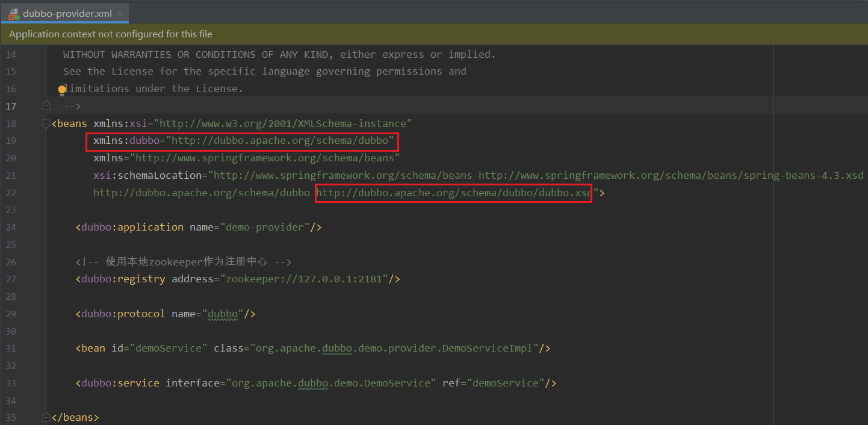Select the dubbo-provider.xml editor tab
The image size is (868, 425).
(64, 13)
